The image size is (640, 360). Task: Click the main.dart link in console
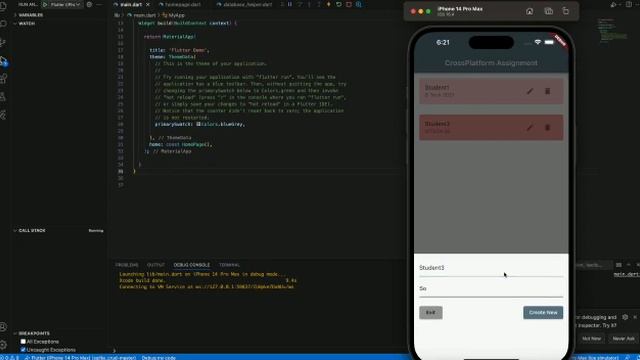(x=627, y=274)
